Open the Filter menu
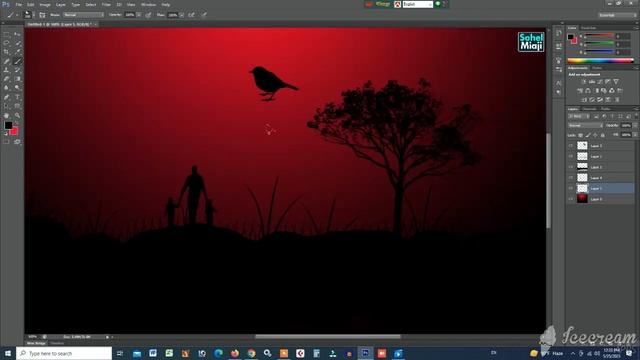The height and width of the screenshot is (360, 640). click(106, 4)
